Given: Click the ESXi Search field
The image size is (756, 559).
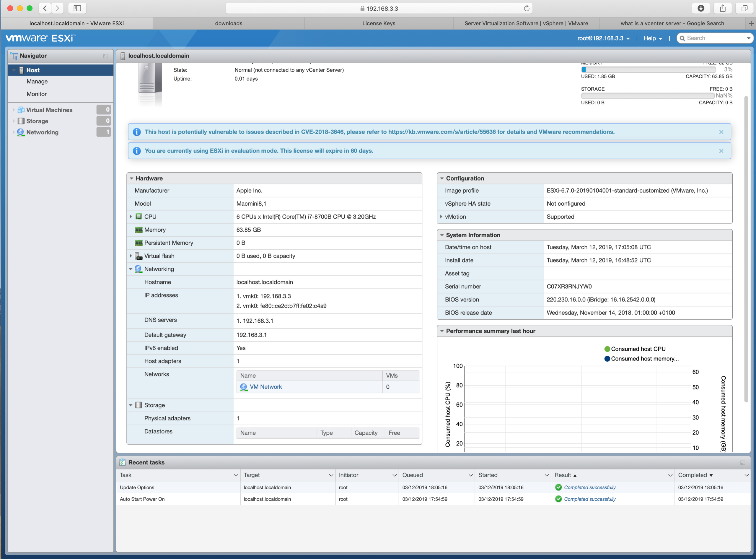Looking at the screenshot, I should (714, 38).
